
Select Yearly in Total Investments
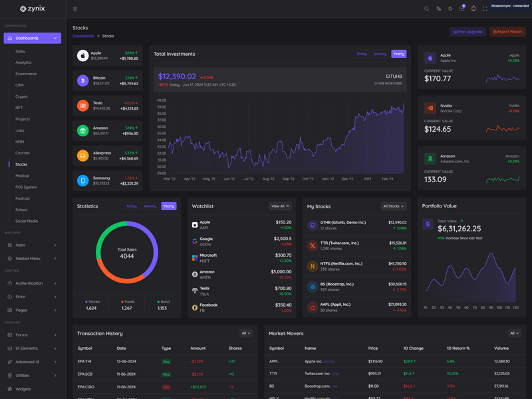point(398,54)
